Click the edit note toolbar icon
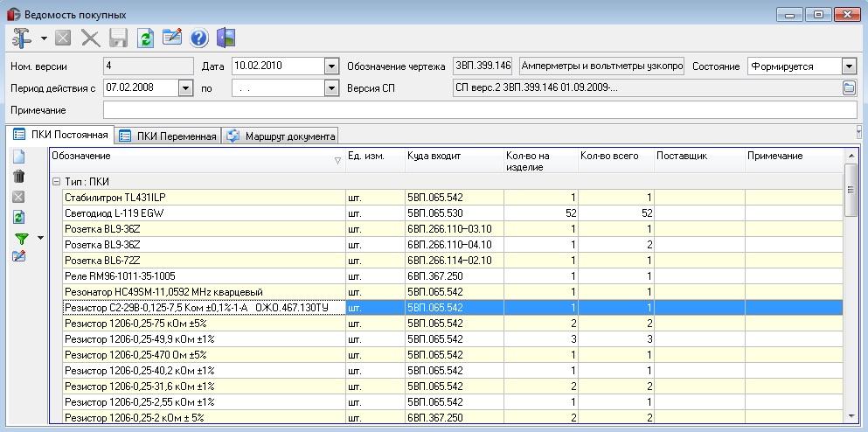Image resolution: width=868 pixels, height=432 pixels. tap(172, 37)
